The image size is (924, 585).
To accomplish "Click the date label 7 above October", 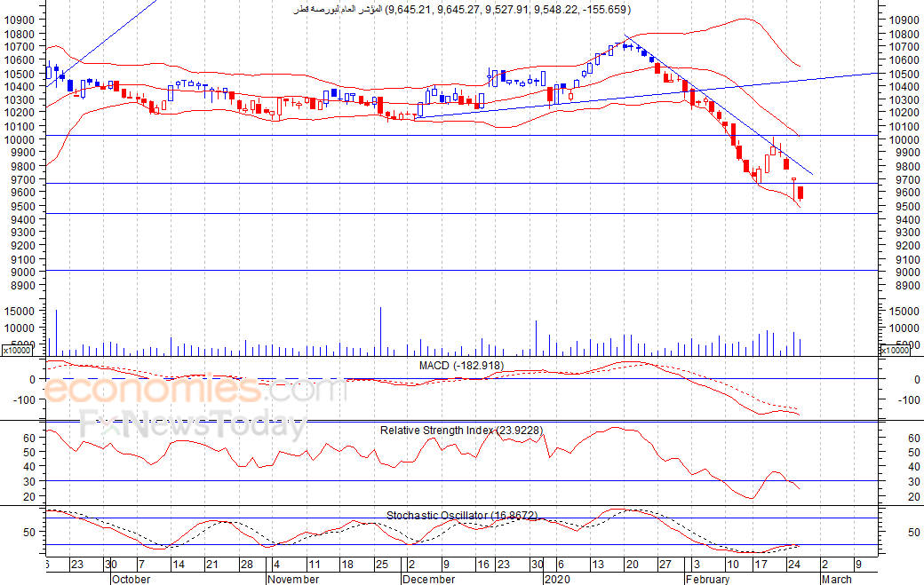I will (141, 565).
